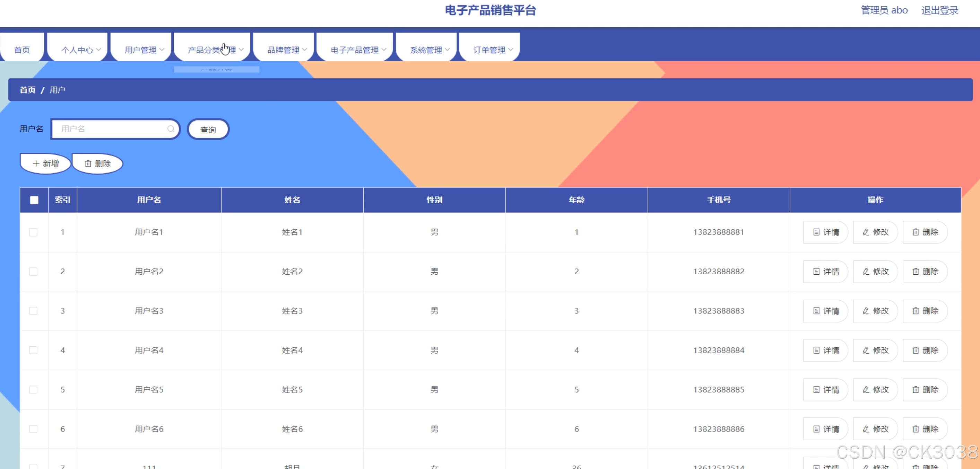
Task: Check the checkbox for row 用户名4
Action: pyautogui.click(x=34, y=350)
